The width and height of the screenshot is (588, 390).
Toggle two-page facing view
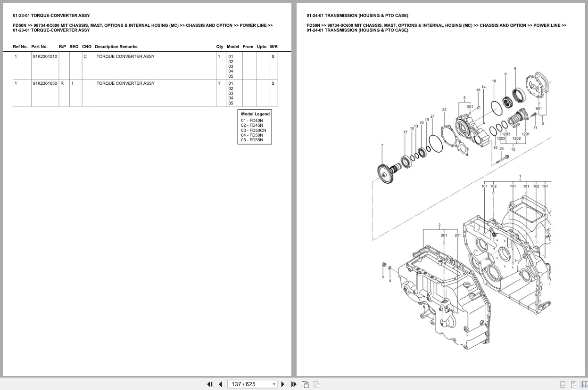click(x=584, y=384)
